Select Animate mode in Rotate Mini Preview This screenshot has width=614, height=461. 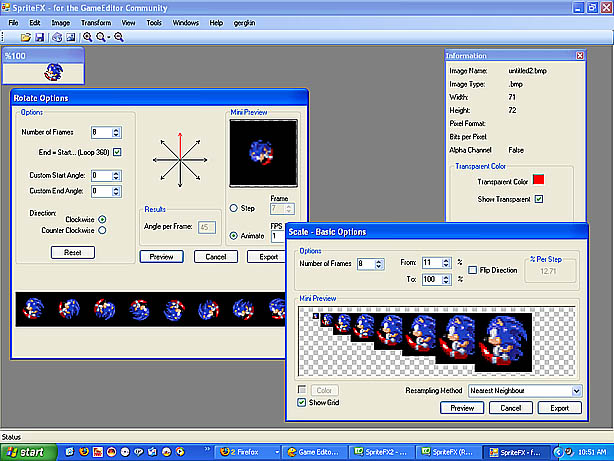point(234,236)
